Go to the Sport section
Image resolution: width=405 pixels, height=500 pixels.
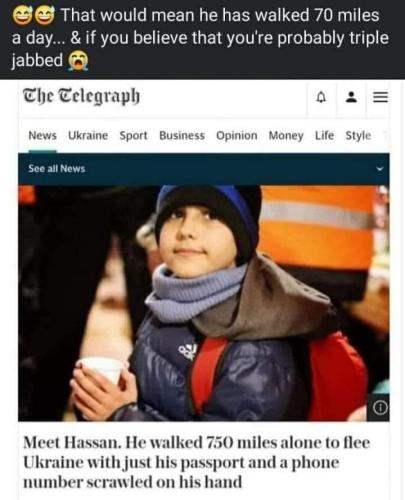(x=133, y=136)
